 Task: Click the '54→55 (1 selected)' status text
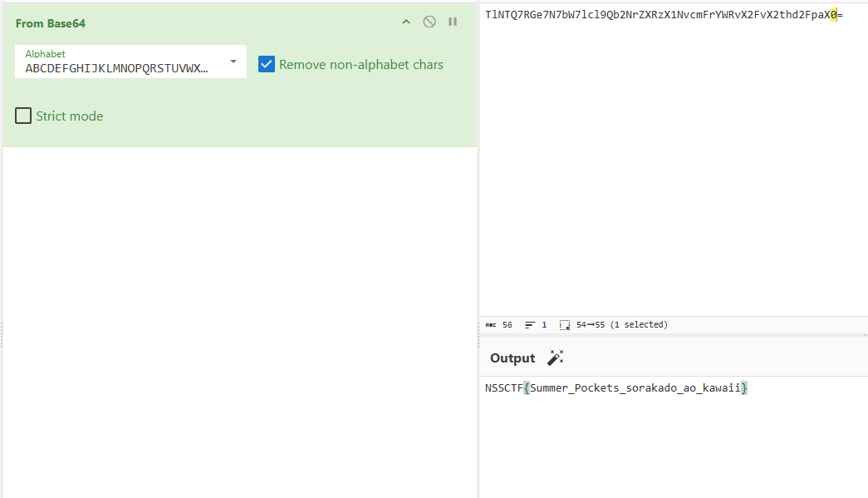(621, 325)
